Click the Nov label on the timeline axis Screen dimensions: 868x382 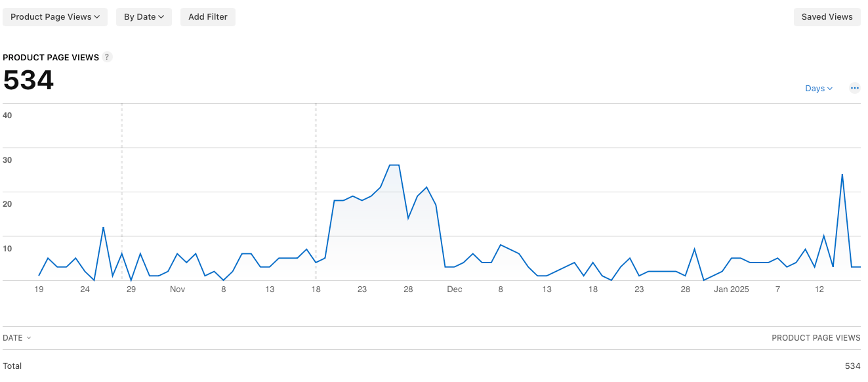(x=177, y=289)
